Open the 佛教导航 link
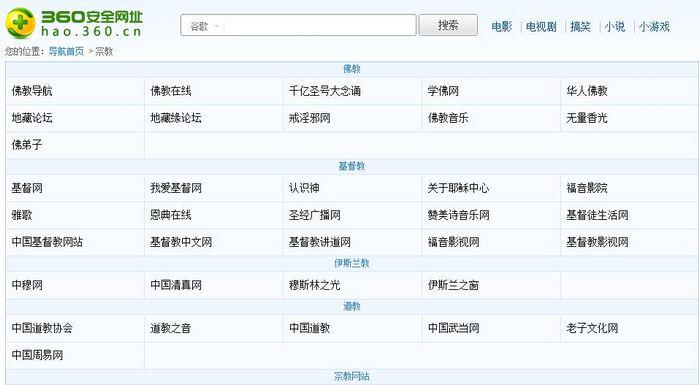This screenshot has width=700, height=385. point(32,91)
